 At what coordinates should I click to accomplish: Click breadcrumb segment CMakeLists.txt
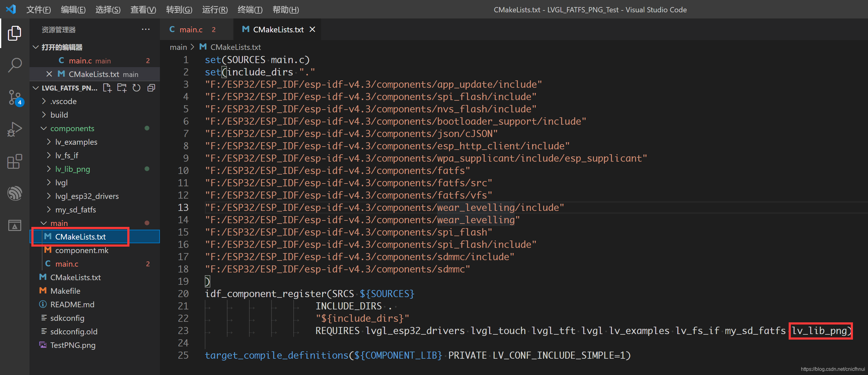(235, 47)
